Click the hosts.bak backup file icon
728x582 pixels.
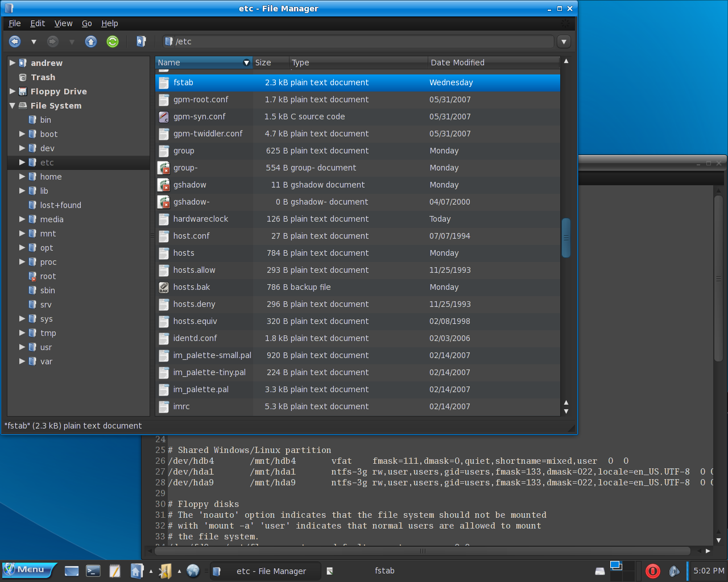tap(164, 287)
